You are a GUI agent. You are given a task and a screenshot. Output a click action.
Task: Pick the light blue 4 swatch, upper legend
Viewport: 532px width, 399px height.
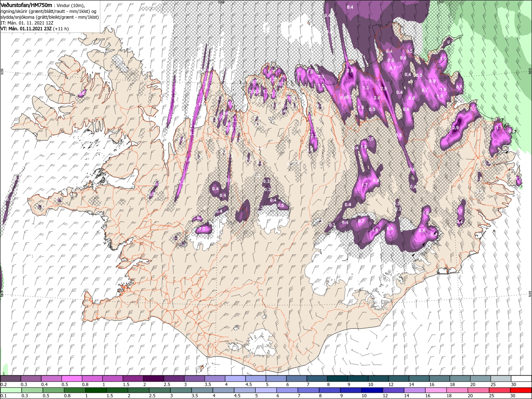(235, 379)
